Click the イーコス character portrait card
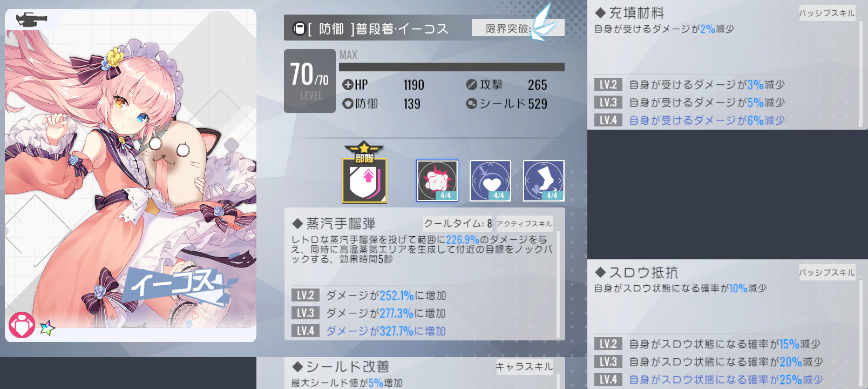This screenshot has height=389, width=868. coord(131,176)
